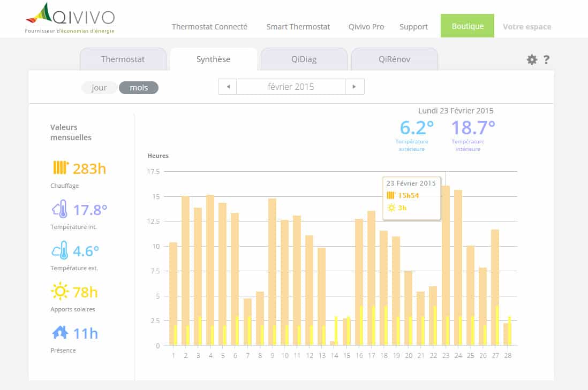Viewport: 588px width, 390px height.
Task: Click the green Boutique button
Action: click(468, 26)
